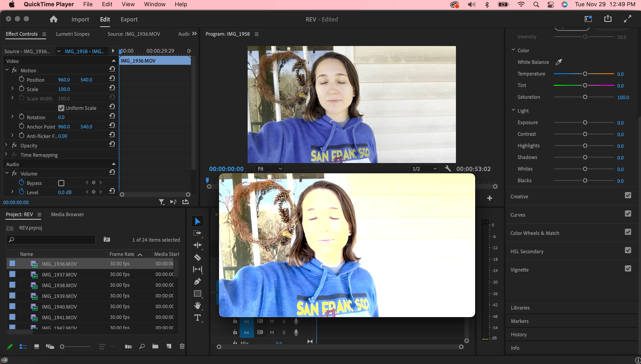Open the Fit zoom level dropdown
The height and width of the screenshot is (364, 641).
click(x=270, y=169)
